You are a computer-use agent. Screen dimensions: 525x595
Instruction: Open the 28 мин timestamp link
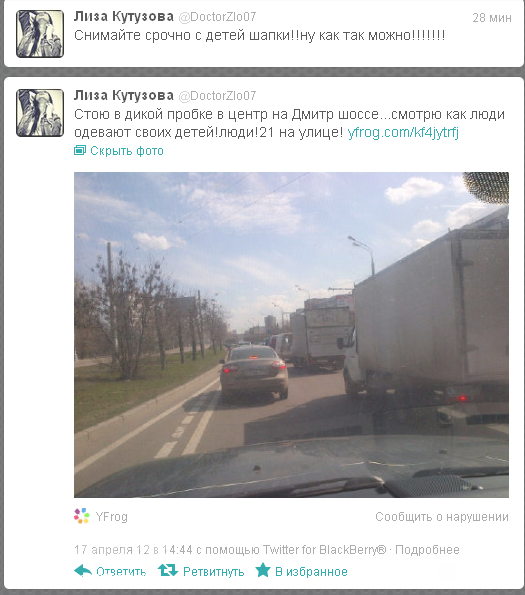pos(492,18)
